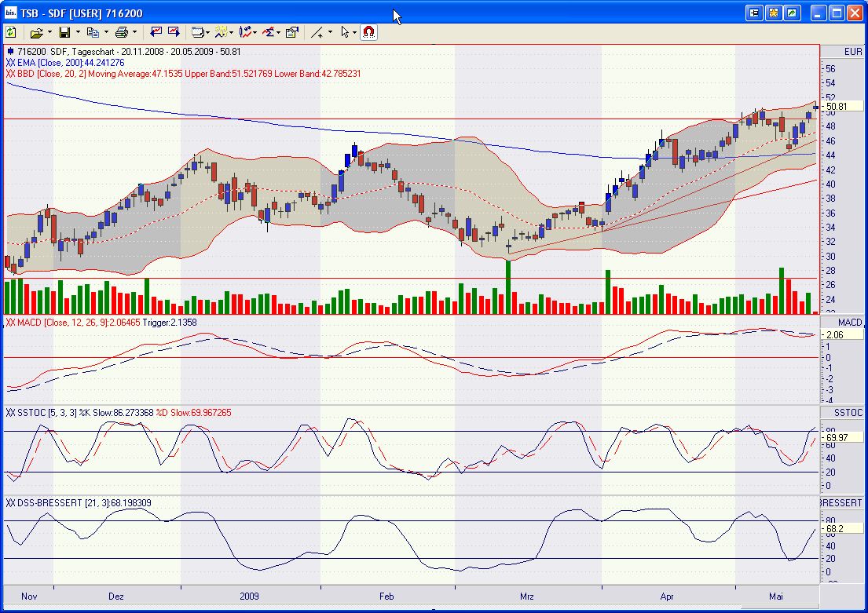The height and width of the screenshot is (613, 868).
Task: Expand the chart type dropdown arrow
Action: click(255, 33)
